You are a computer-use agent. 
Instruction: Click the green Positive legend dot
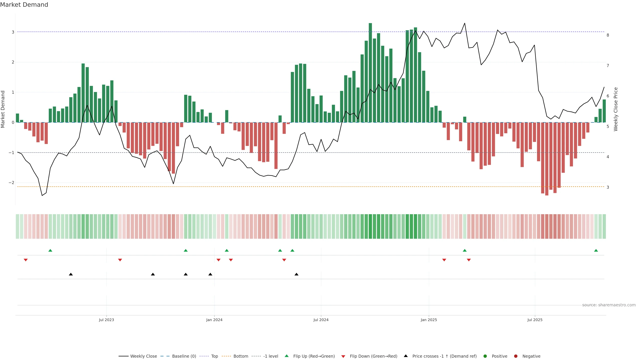click(x=485, y=356)
